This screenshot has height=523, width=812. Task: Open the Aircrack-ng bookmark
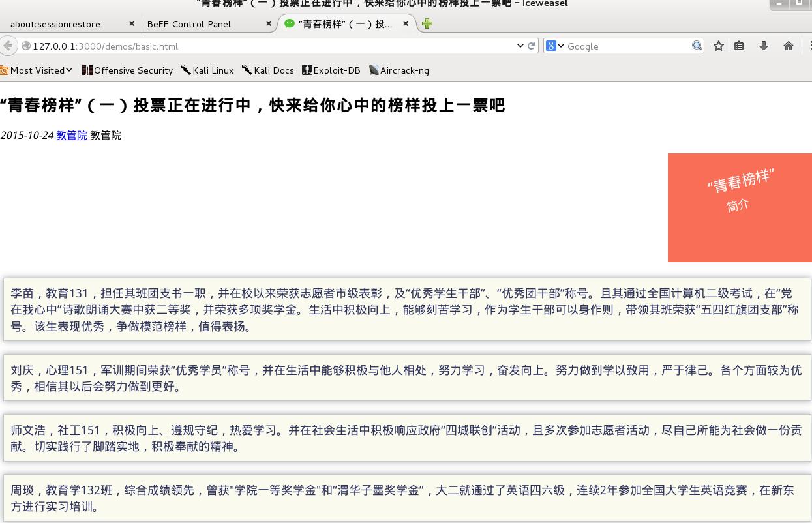pos(399,70)
